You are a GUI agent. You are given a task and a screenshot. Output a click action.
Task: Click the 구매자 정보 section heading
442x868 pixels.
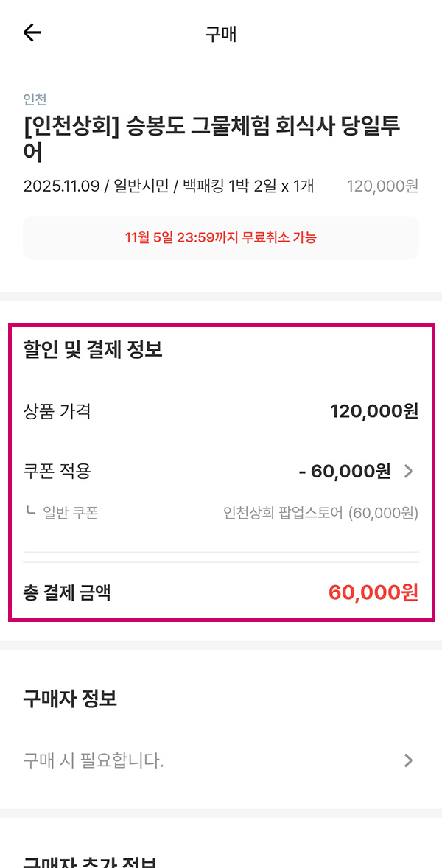70,699
